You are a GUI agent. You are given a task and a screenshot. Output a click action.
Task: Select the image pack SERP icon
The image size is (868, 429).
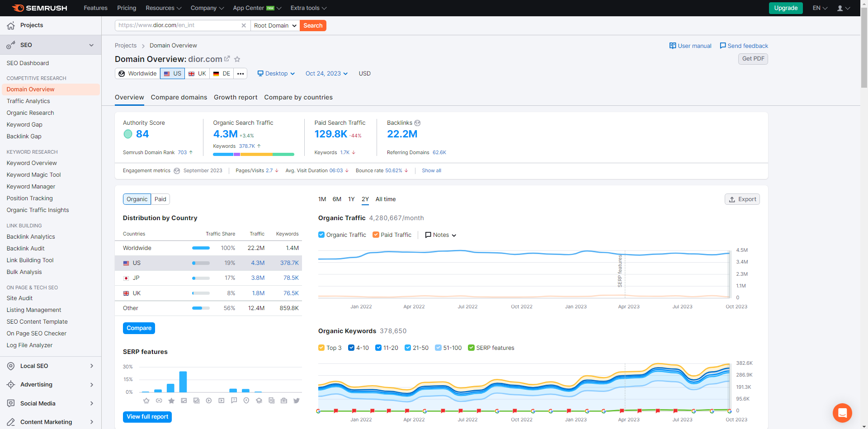(196, 401)
